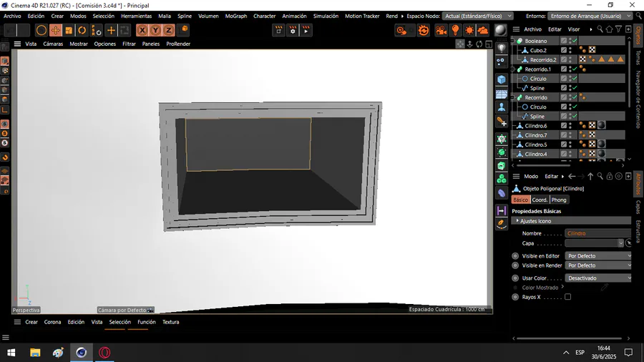The image size is (644, 362).
Task: Toggle Y axis lock button
Action: point(156,30)
